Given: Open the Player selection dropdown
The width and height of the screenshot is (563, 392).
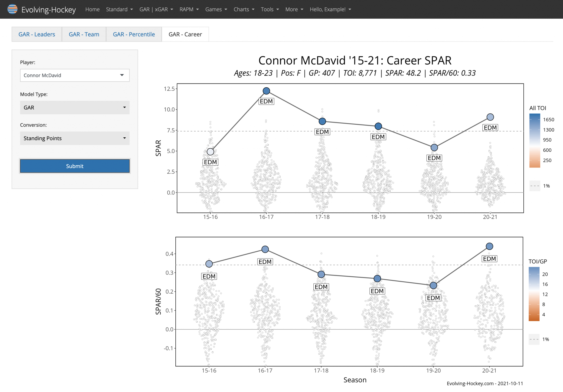Looking at the screenshot, I should 74,75.
